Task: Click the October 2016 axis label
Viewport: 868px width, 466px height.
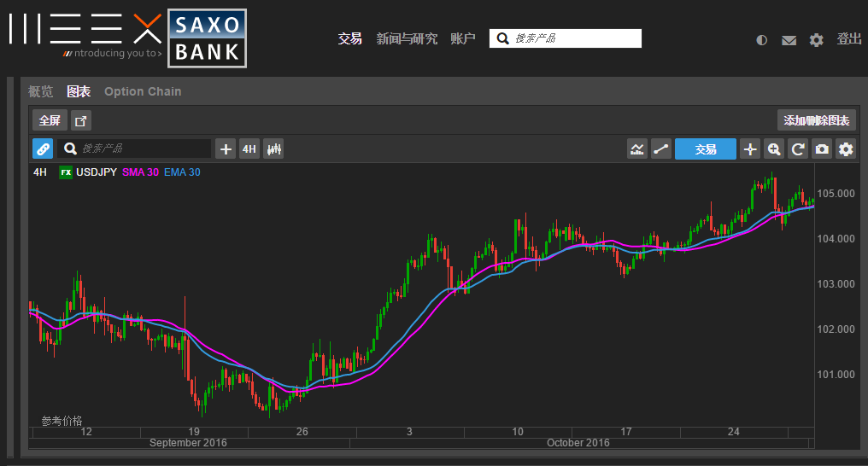Action: click(578, 443)
